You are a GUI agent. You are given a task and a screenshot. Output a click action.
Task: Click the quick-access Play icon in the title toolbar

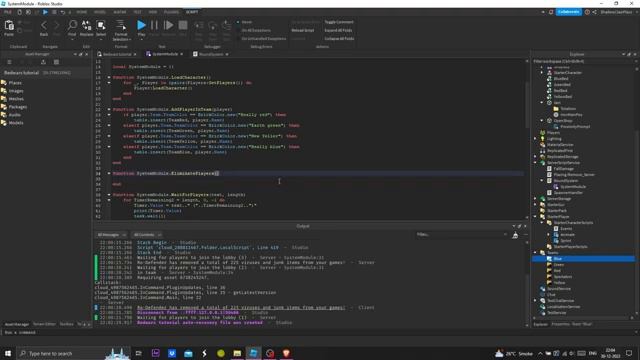point(45,12)
